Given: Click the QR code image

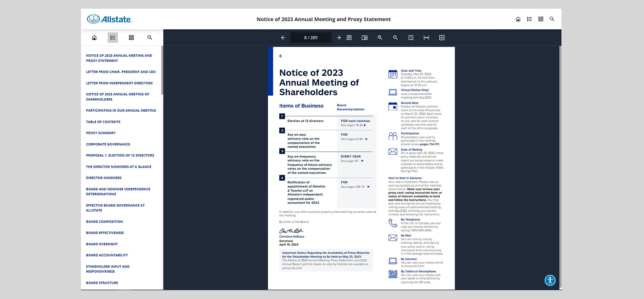Looking at the screenshot, I should point(393,274).
